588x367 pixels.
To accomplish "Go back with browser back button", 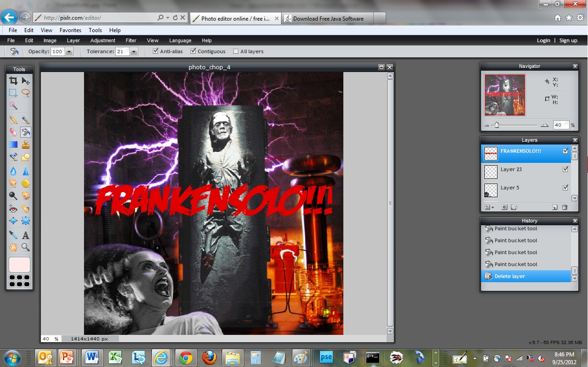I will point(9,17).
